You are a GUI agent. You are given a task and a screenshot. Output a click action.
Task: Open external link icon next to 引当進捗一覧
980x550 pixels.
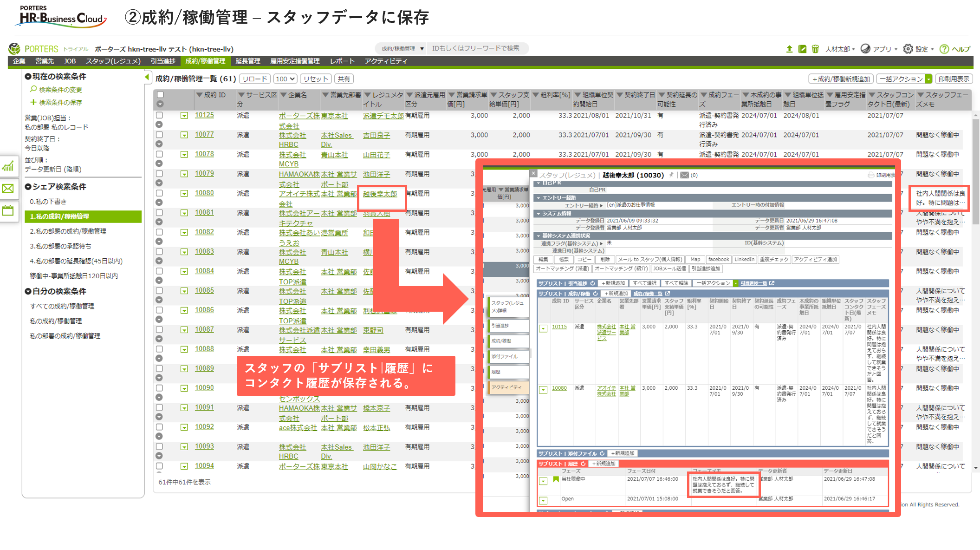772,283
